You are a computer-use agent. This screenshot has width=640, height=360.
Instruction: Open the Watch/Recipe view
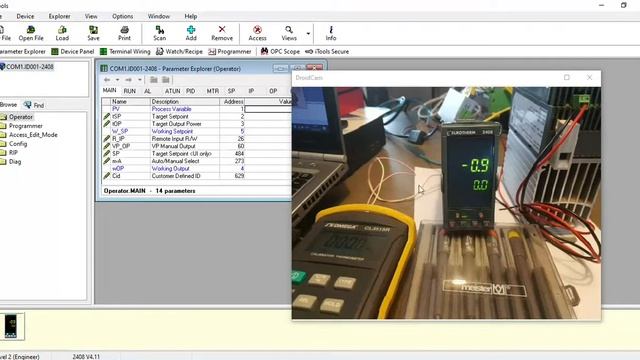click(x=179, y=51)
